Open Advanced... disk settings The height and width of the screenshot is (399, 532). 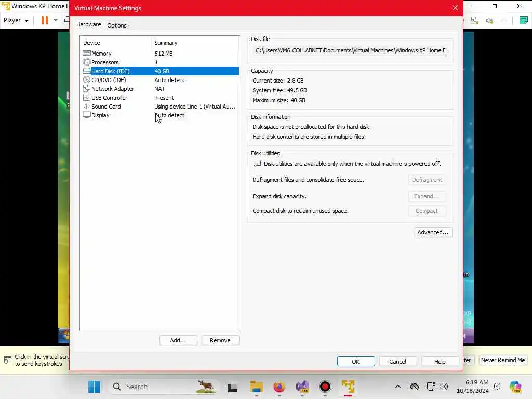(x=433, y=232)
